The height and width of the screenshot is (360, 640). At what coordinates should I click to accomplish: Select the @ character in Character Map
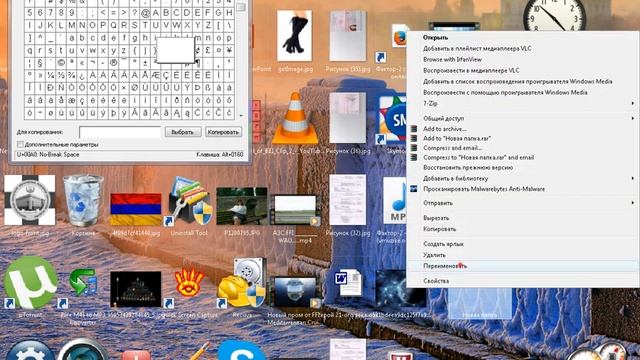click(x=145, y=13)
